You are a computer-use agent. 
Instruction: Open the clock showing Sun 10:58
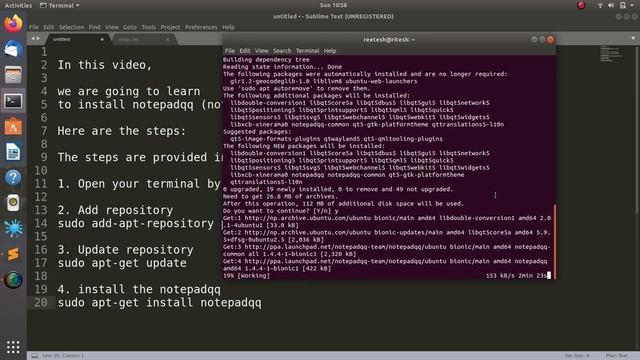[x=333, y=5]
